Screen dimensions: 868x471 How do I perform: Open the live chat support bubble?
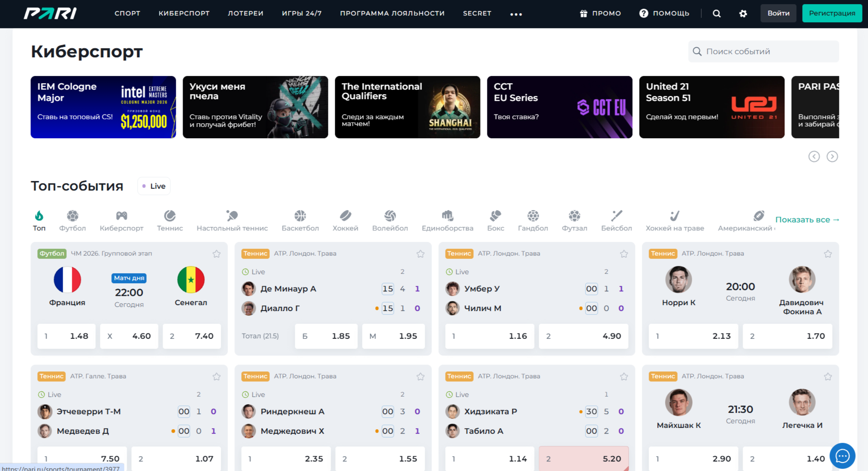click(843, 456)
